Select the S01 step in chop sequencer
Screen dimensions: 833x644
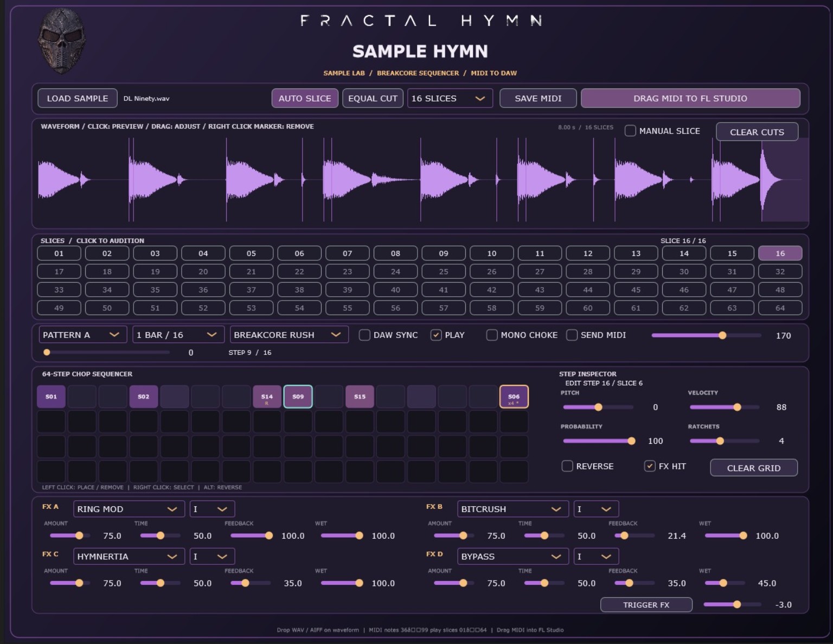(51, 397)
